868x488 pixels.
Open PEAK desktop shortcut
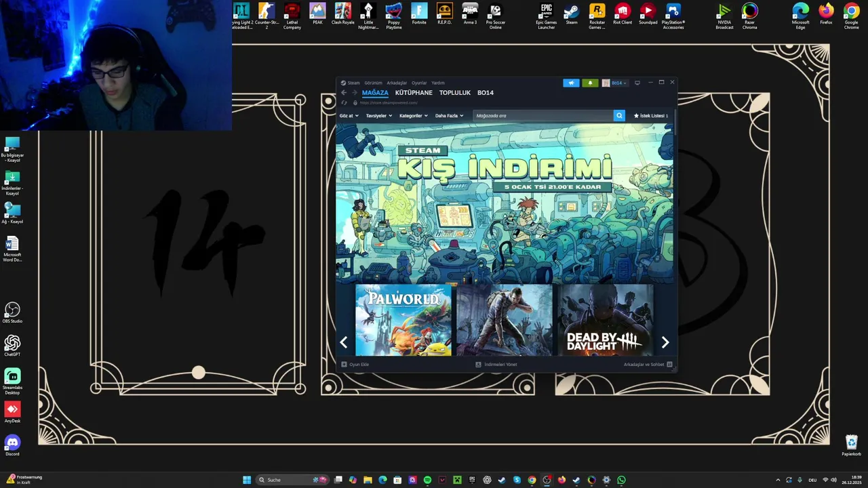click(317, 14)
